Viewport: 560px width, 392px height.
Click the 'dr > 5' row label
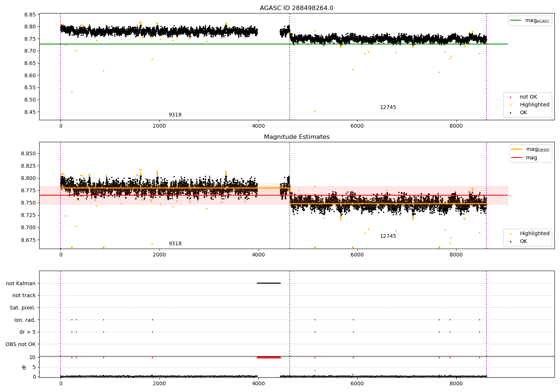[x=28, y=332]
